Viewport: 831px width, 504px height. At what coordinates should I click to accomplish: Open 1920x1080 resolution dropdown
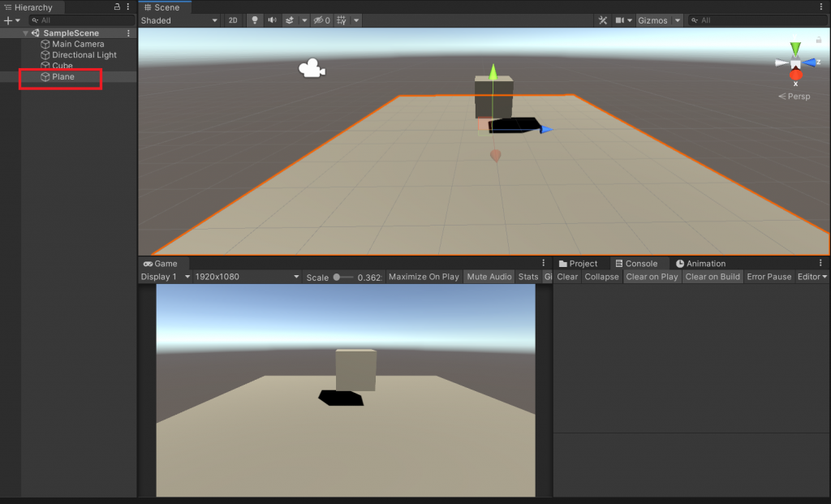[247, 277]
